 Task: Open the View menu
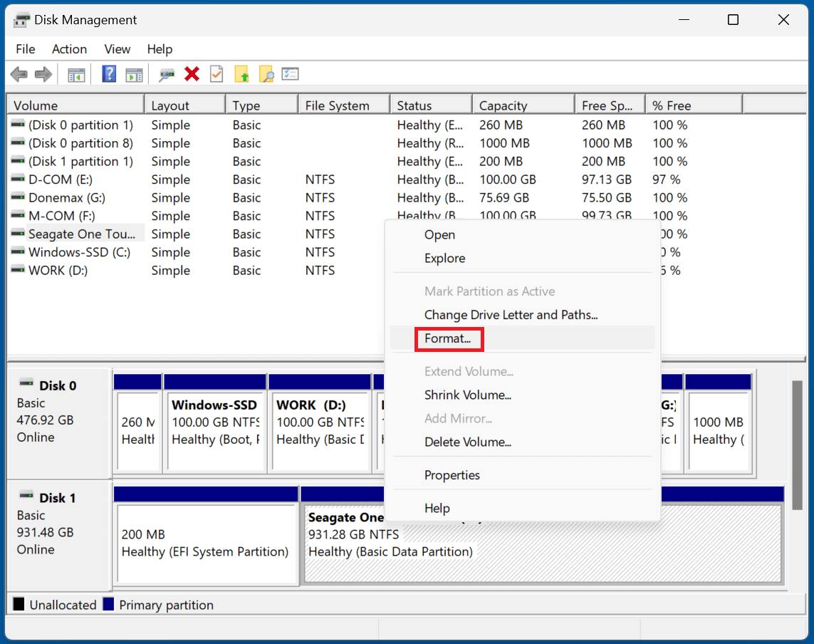pyautogui.click(x=117, y=49)
